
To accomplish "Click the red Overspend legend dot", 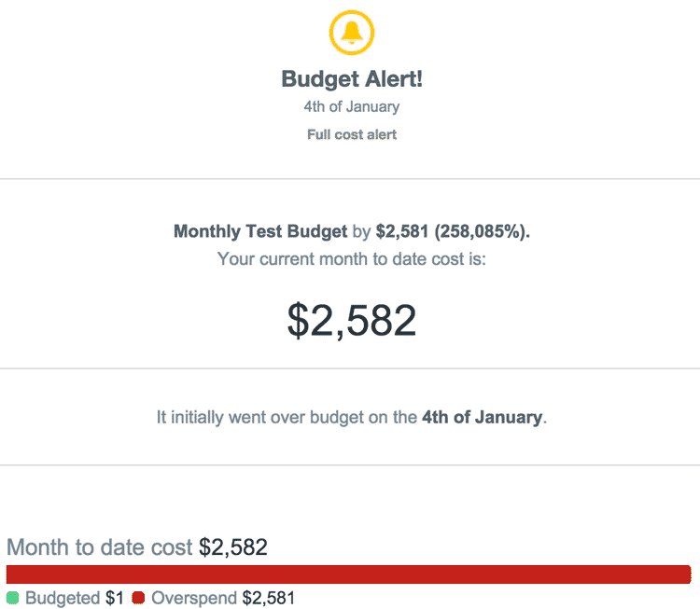I will click(x=138, y=598).
